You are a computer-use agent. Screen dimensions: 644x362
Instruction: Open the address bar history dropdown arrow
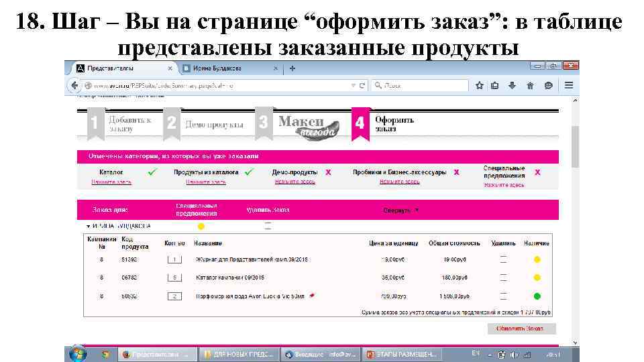(x=353, y=85)
